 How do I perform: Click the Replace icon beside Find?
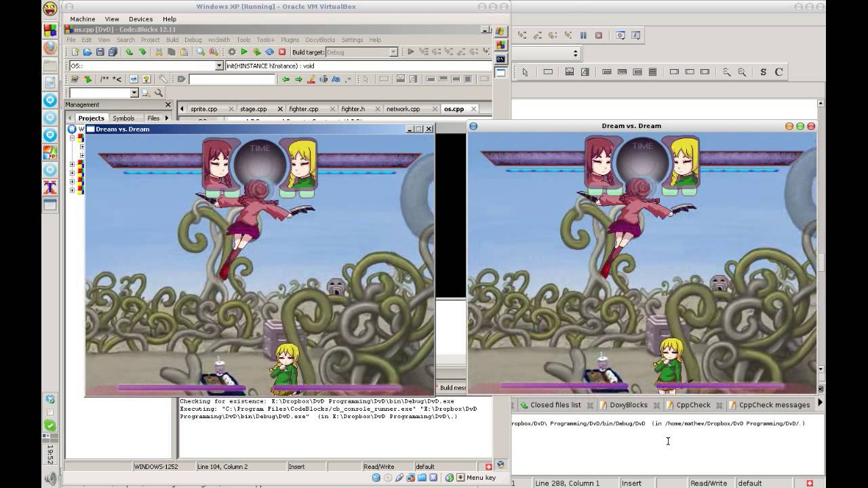click(x=214, y=52)
